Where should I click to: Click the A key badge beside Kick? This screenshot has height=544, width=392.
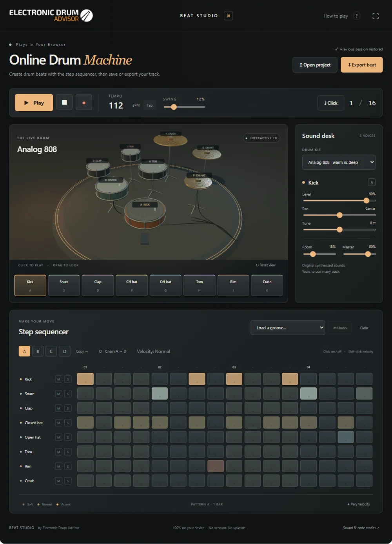372,182
